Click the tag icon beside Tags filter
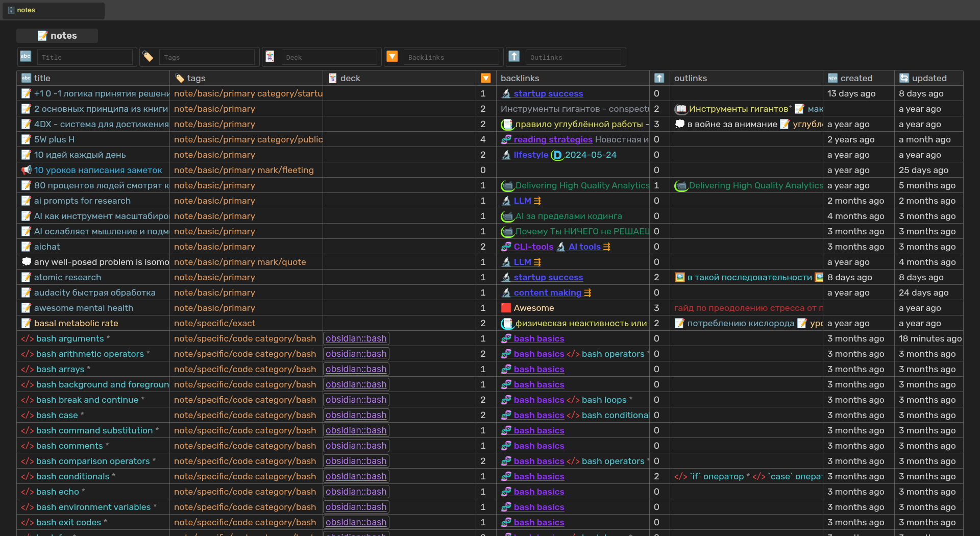 (x=148, y=57)
